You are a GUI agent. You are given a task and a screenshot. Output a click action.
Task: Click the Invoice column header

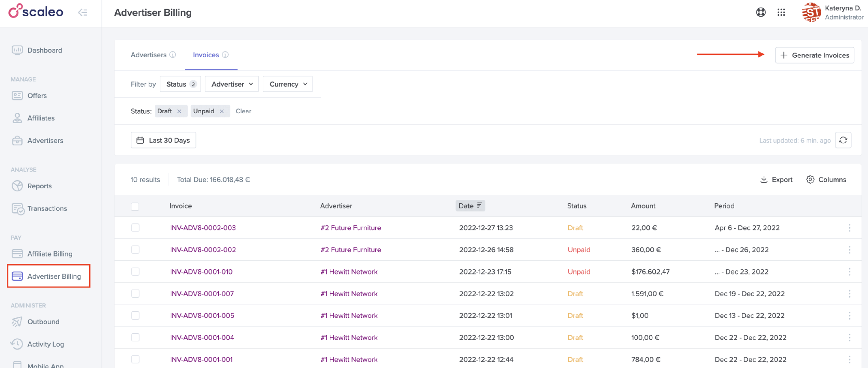[181, 206]
